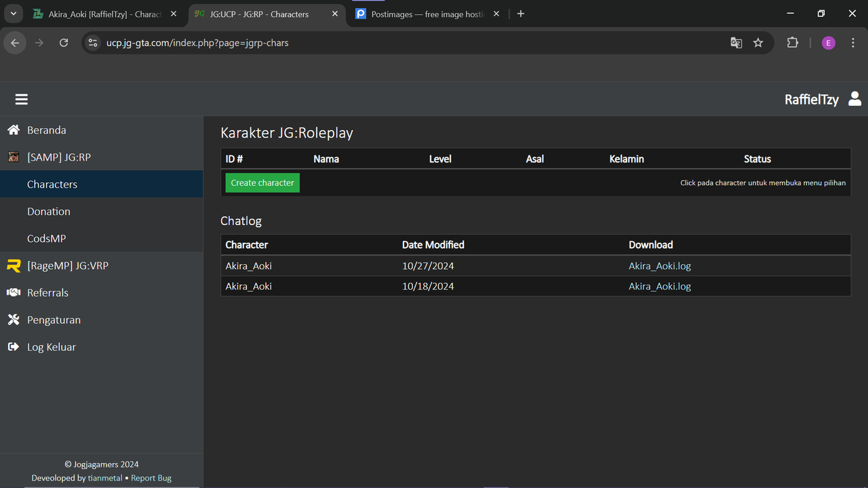Click the Beranda home icon
Image resolution: width=868 pixels, height=488 pixels.
click(14, 130)
